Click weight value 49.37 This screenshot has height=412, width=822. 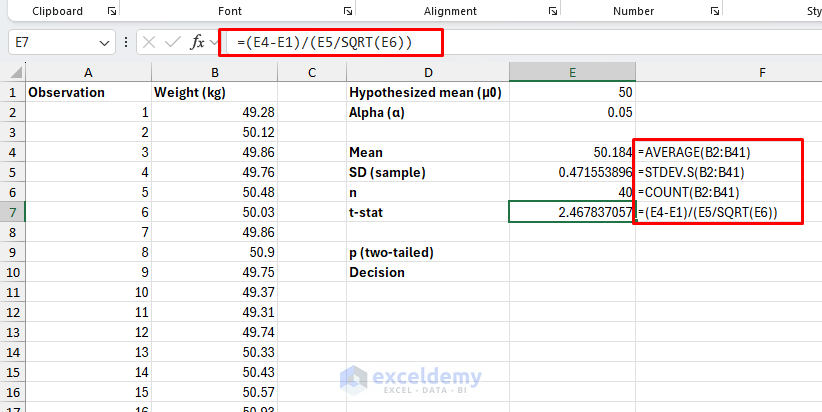[x=214, y=292]
